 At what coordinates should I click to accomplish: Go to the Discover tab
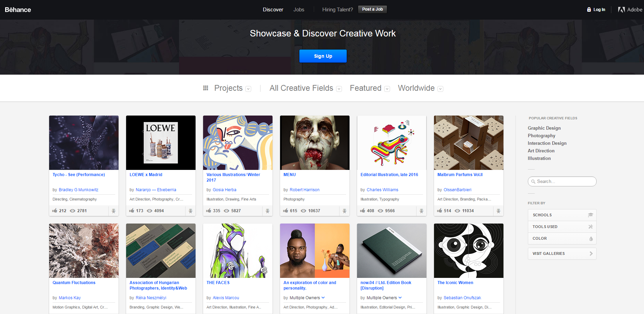pos(273,10)
